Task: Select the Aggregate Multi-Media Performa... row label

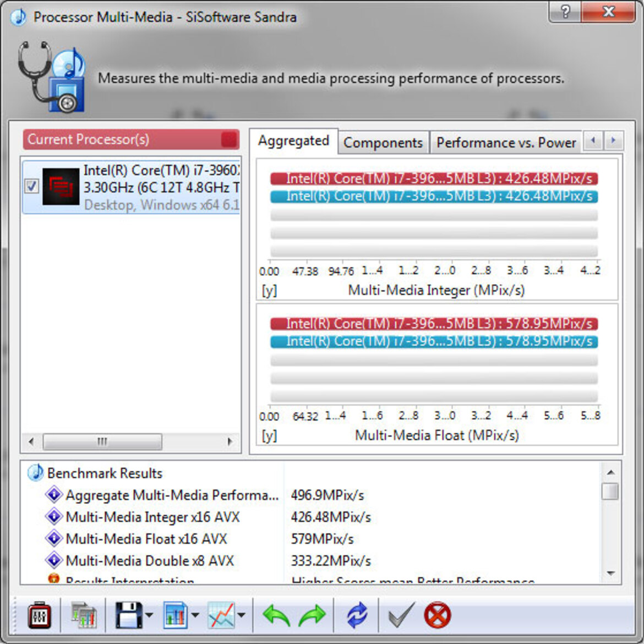Action: click(172, 495)
